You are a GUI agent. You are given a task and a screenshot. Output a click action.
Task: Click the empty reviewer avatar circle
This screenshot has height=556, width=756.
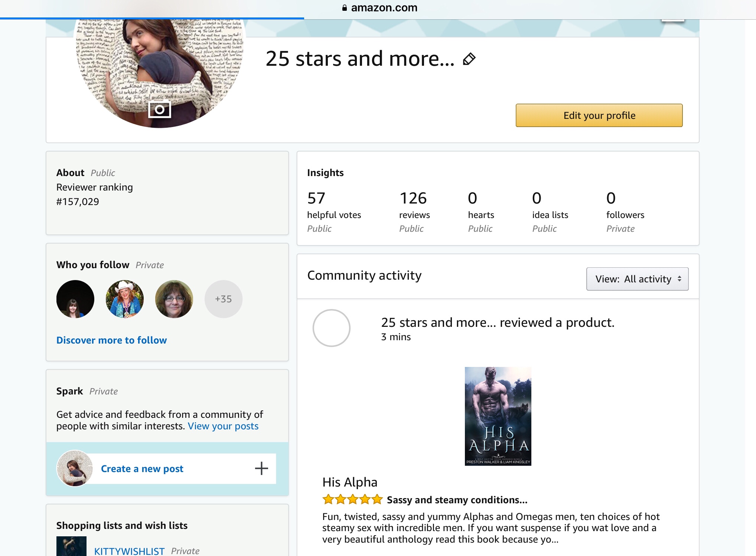click(x=332, y=328)
